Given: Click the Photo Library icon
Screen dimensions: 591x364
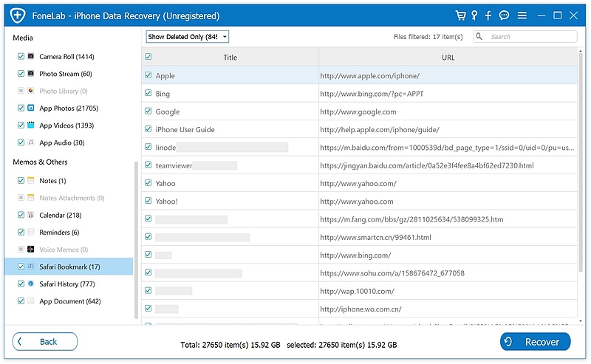Looking at the screenshot, I should click(31, 91).
